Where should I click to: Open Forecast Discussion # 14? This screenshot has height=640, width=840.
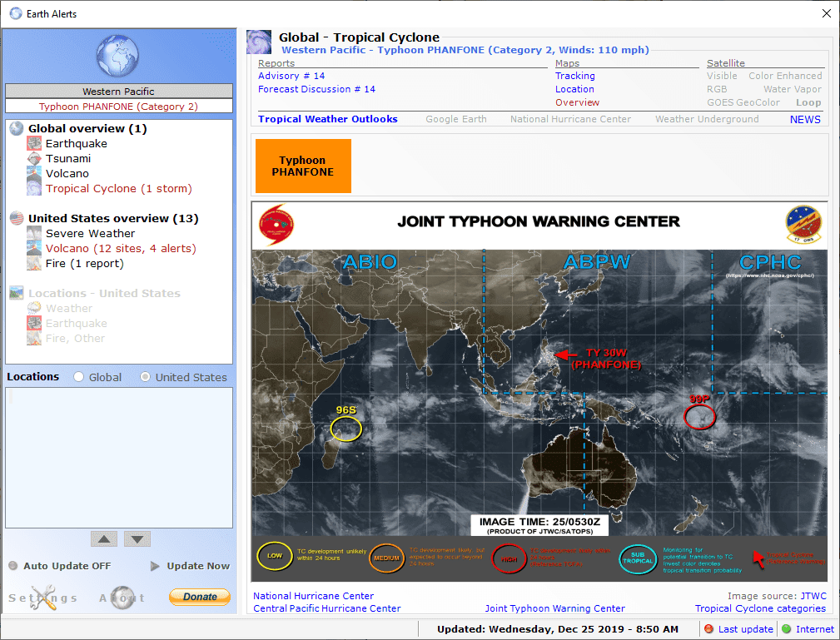316,89
